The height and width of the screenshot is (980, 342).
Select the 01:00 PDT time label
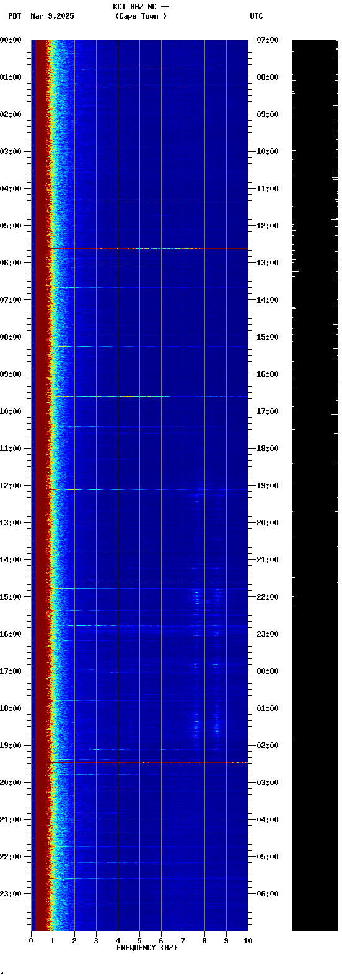click(x=11, y=77)
